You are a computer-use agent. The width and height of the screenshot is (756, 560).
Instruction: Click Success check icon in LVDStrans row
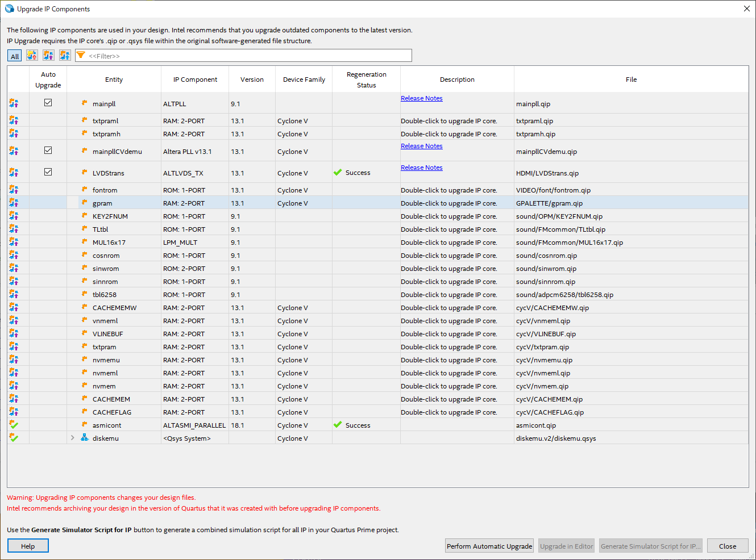(x=338, y=172)
